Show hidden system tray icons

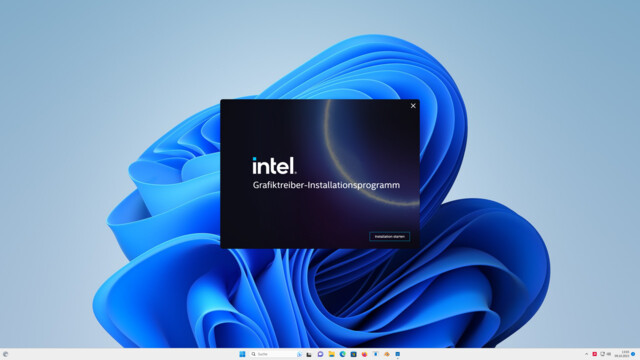(x=587, y=354)
